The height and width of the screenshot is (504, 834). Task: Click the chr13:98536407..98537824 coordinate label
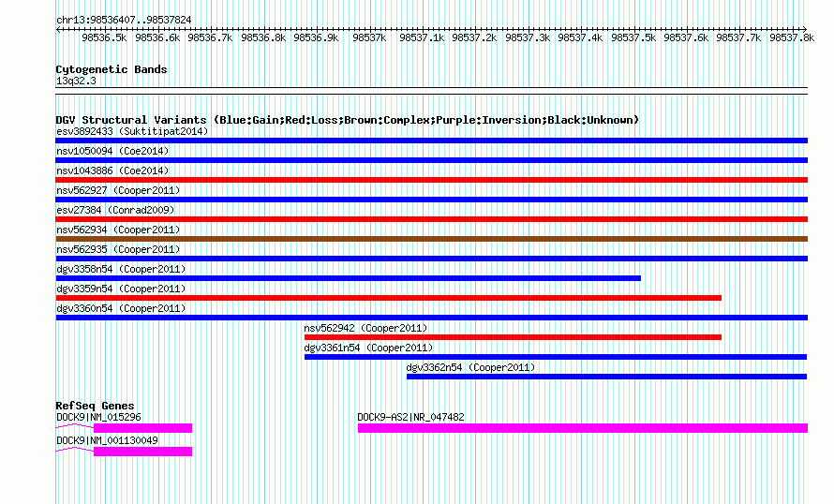pos(124,20)
